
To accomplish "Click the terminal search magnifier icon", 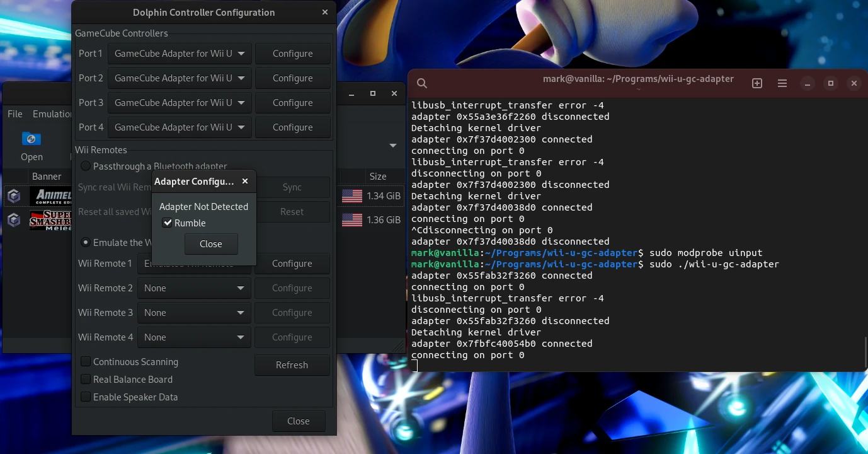I will (422, 83).
